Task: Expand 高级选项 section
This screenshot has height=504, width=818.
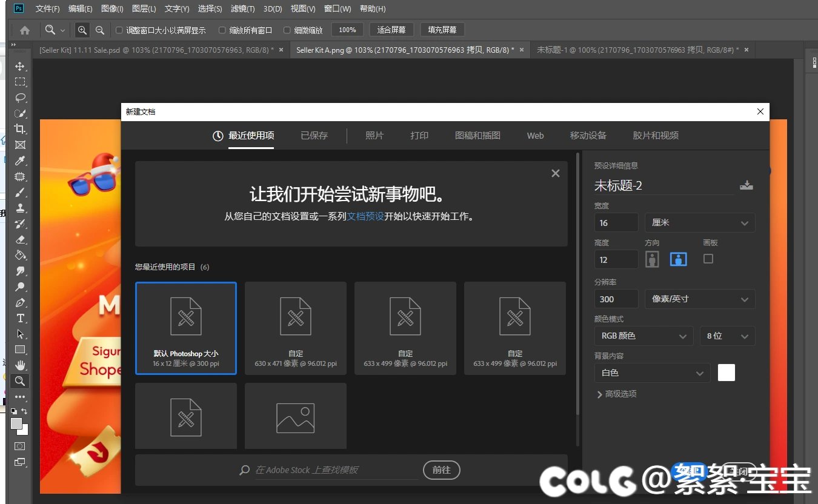Action: click(616, 394)
